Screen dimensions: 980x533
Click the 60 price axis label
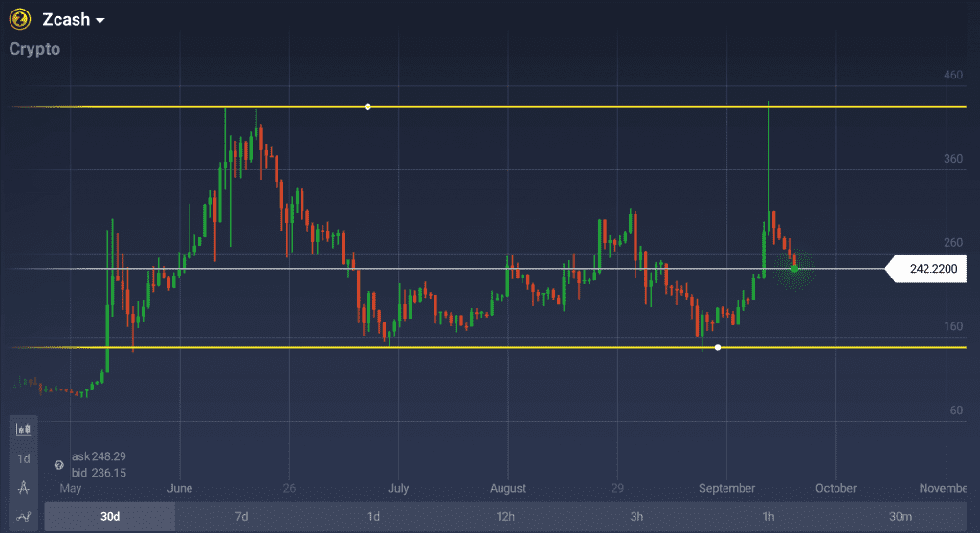tap(956, 411)
